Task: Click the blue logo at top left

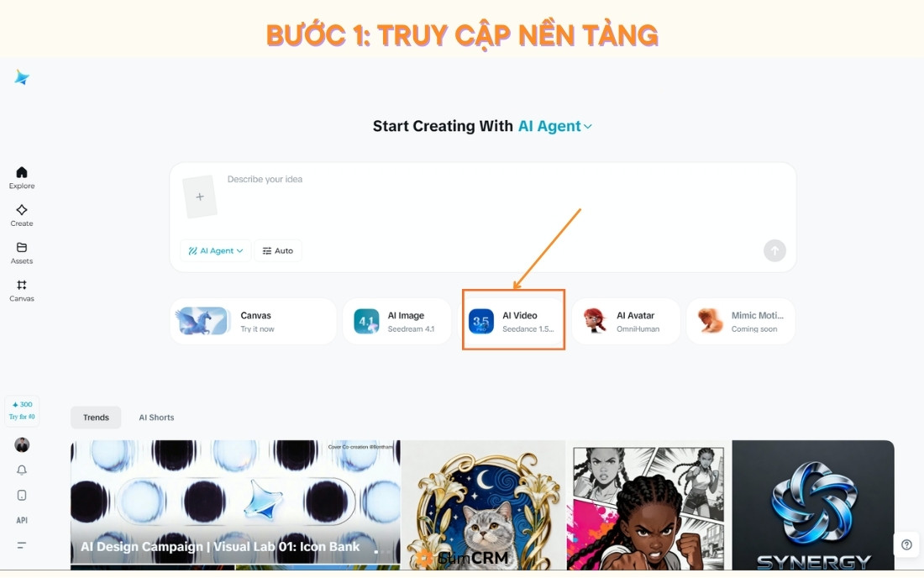Action: click(22, 77)
